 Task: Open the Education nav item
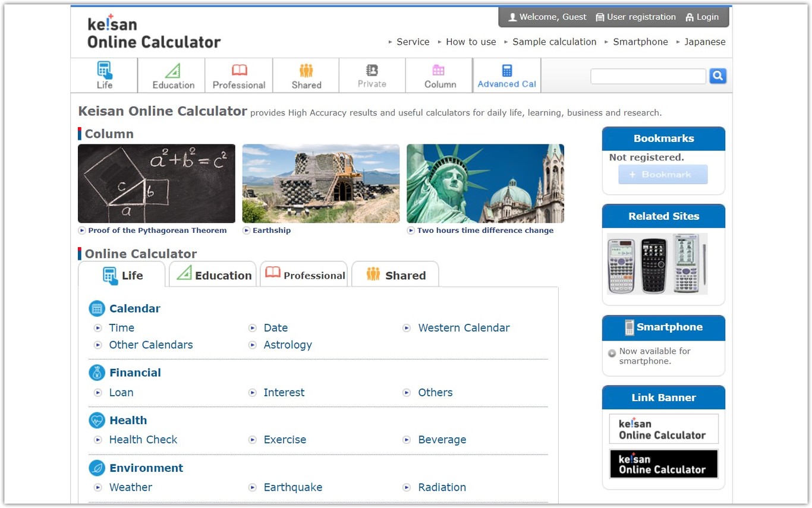click(173, 75)
